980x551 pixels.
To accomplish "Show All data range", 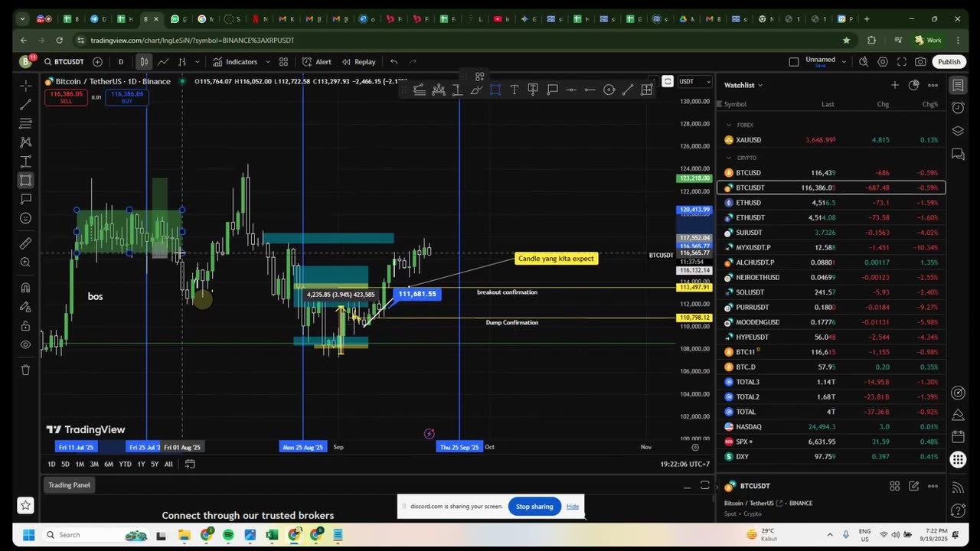I will tap(168, 464).
